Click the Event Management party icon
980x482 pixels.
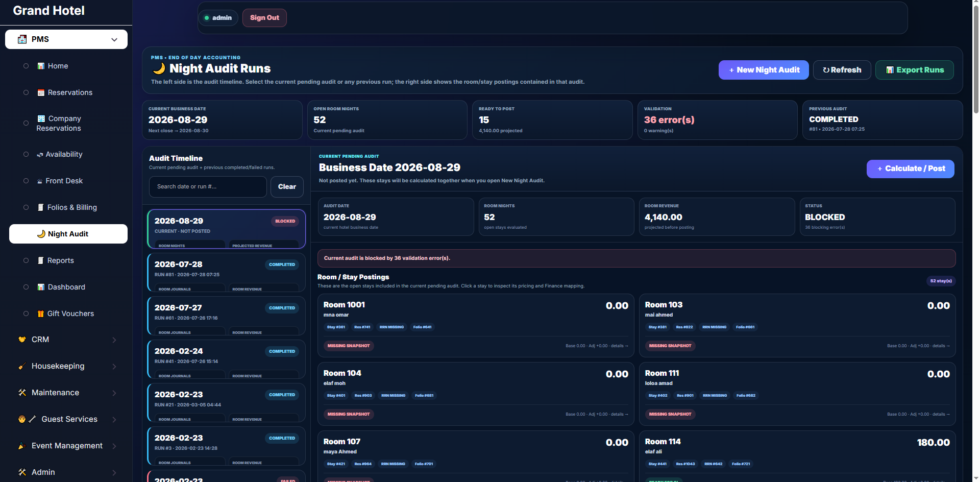(x=22, y=446)
